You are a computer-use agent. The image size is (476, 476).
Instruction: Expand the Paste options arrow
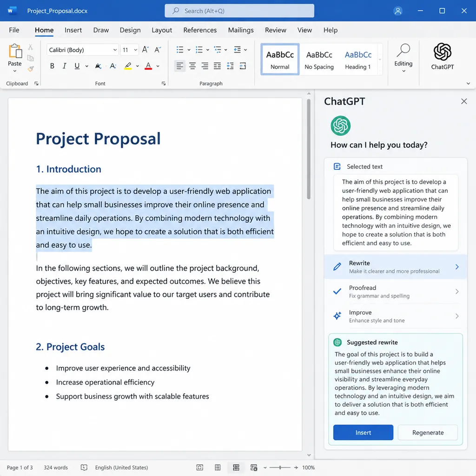14,71
